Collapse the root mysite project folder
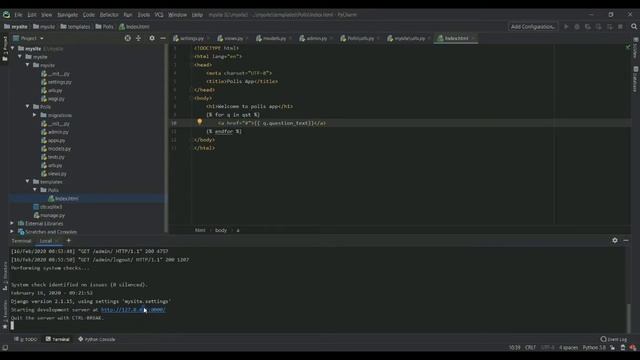 (x=13, y=48)
